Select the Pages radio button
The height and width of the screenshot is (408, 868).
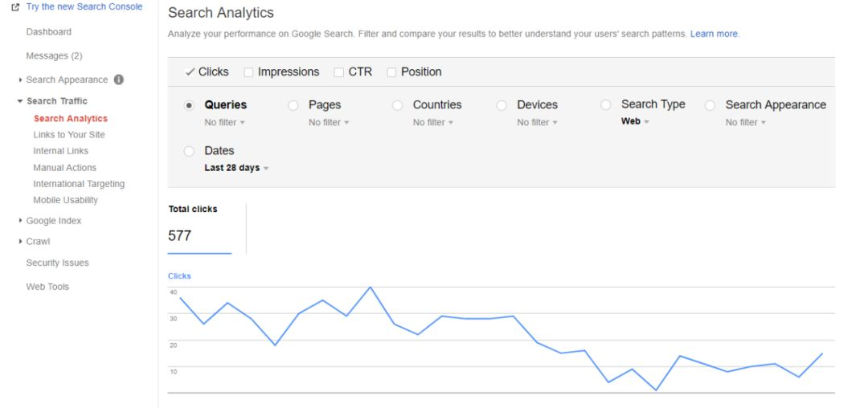(x=293, y=105)
